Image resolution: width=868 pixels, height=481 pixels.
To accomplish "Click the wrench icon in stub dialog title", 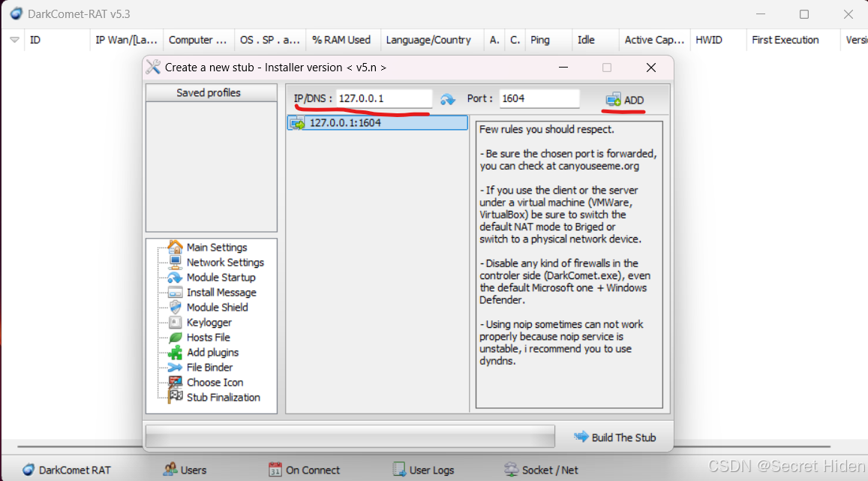I will pyautogui.click(x=153, y=67).
